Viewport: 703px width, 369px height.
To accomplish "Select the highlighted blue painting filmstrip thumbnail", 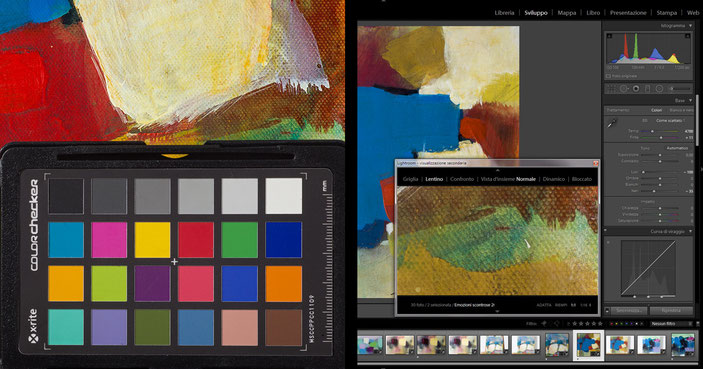I will (588, 345).
